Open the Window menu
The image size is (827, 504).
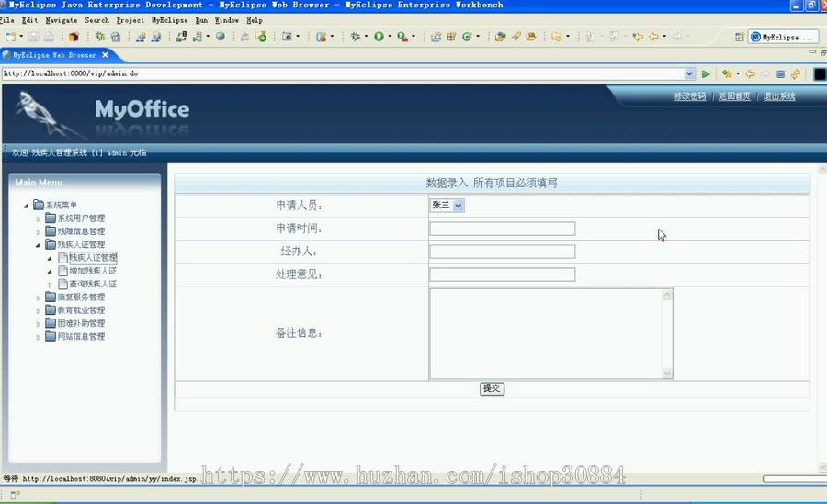pos(227,20)
